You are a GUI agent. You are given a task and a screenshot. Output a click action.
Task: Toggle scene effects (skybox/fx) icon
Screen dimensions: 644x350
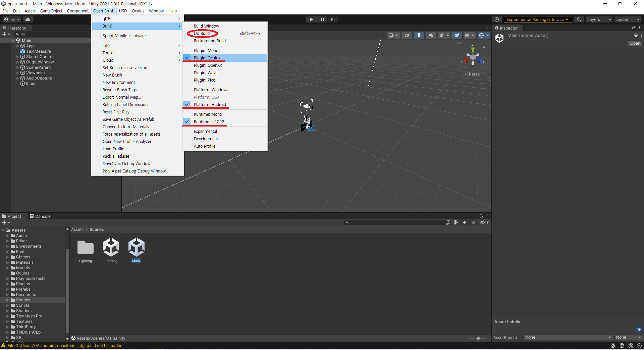tap(442, 35)
